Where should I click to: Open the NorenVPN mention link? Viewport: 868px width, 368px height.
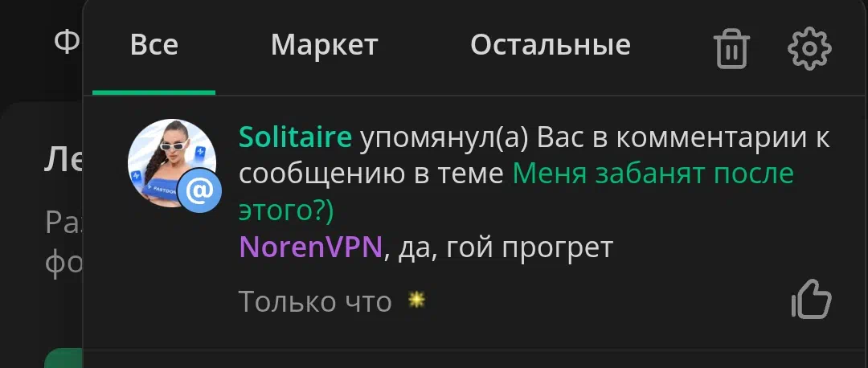point(311,248)
